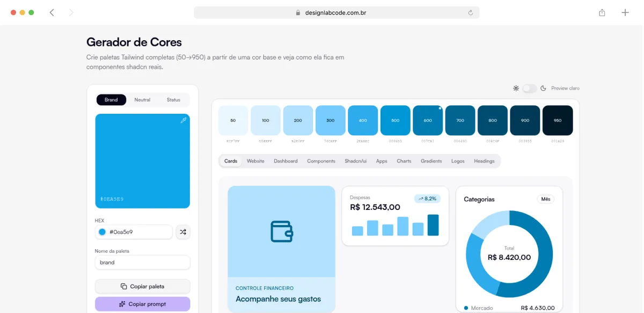Switch to the Dashboard tab

click(286, 161)
